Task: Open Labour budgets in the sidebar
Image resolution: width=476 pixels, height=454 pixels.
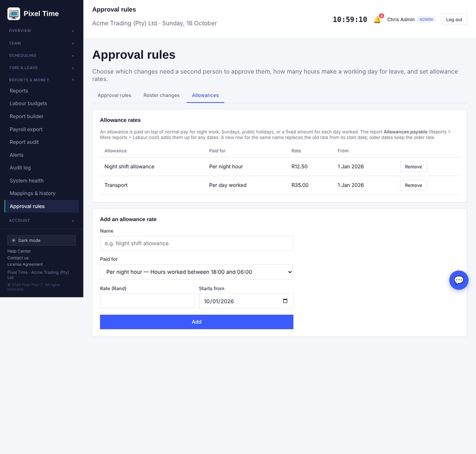Action: (42, 103)
